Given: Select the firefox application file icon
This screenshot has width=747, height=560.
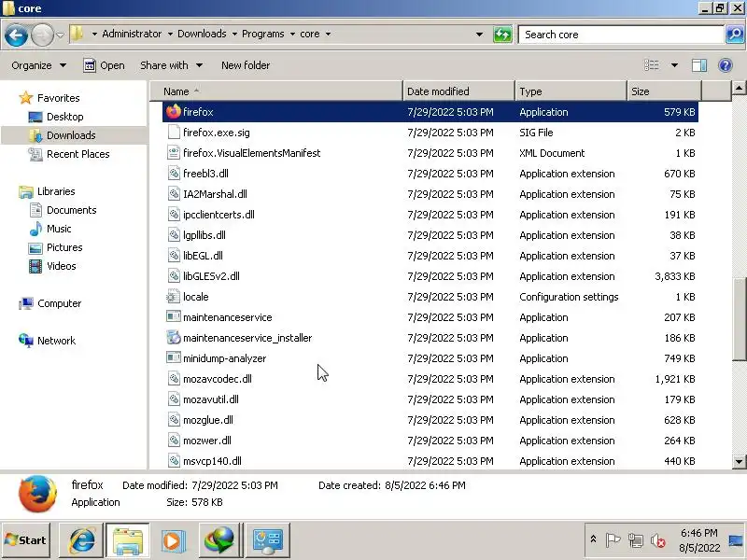Looking at the screenshot, I should 174,112.
